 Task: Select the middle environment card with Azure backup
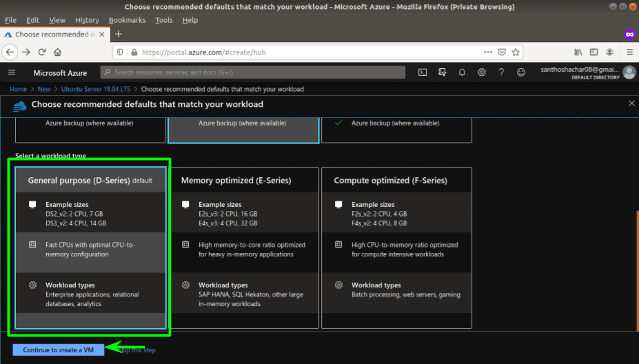[x=244, y=130]
